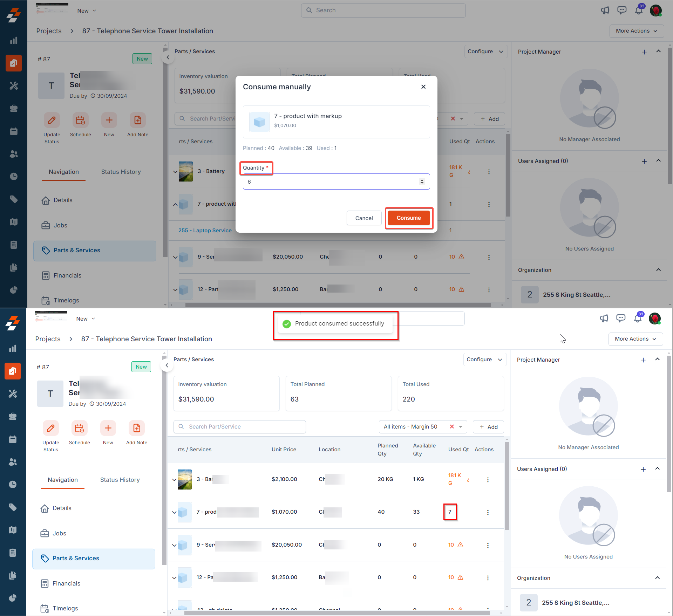Screen dimensions: 673x616
Task: Open Financials in navigation
Action: point(66,583)
